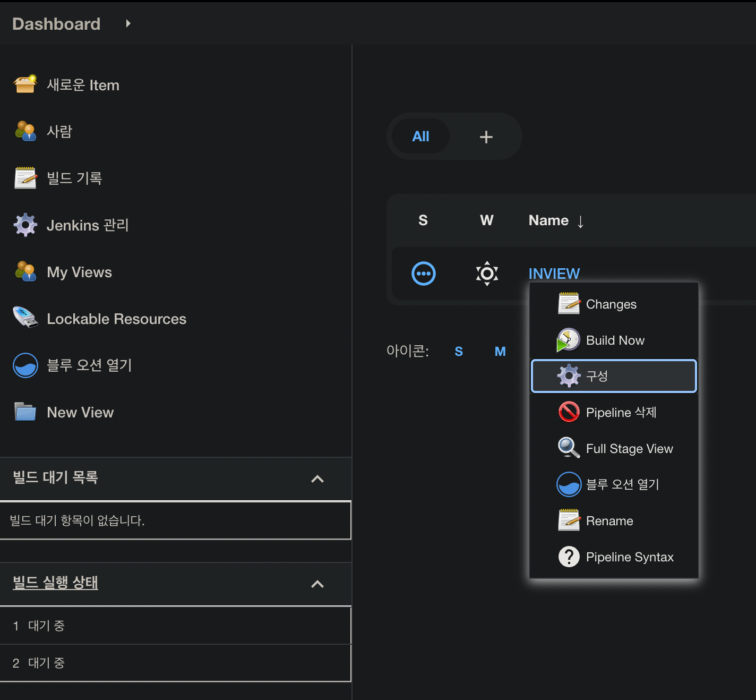
Task: Click the 사람 people icon
Action: pyautogui.click(x=25, y=131)
